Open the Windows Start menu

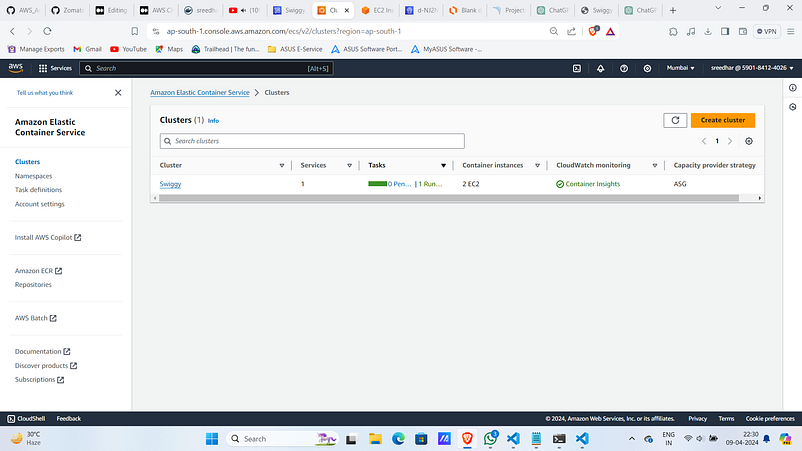pyautogui.click(x=212, y=439)
